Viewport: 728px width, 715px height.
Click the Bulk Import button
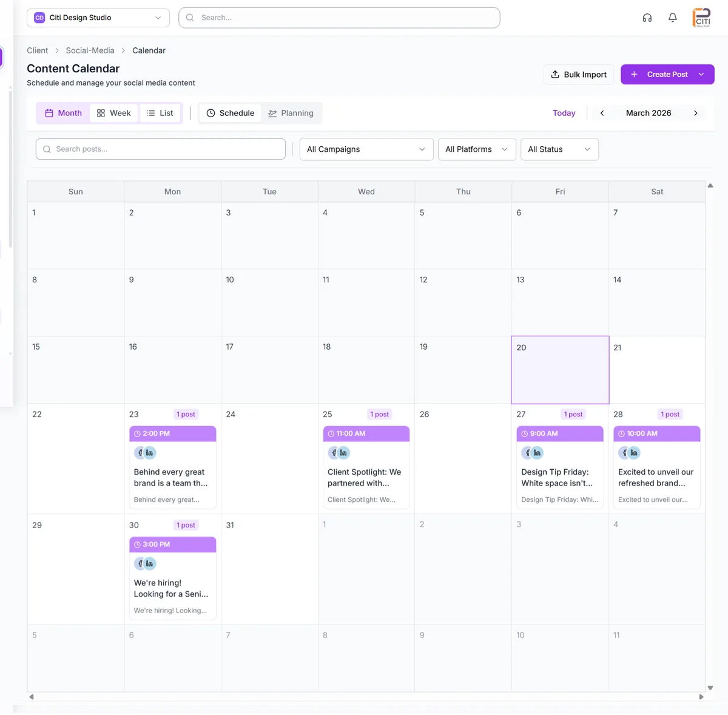[578, 74]
